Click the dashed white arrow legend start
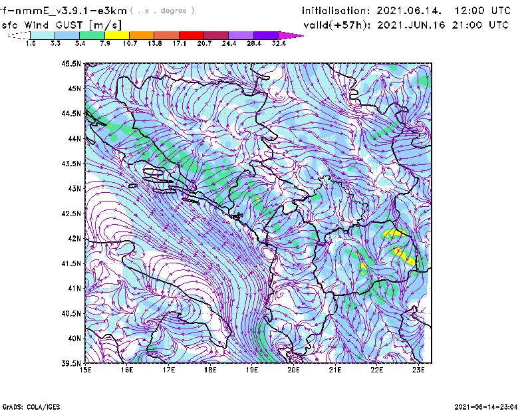Screen dimensions: 532x411 [x=19, y=35]
